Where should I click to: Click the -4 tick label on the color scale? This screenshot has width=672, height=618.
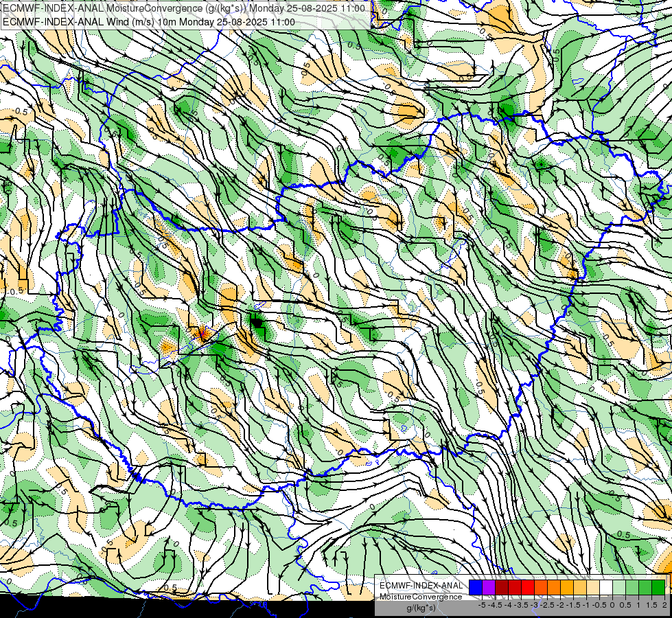pyautogui.click(x=508, y=605)
